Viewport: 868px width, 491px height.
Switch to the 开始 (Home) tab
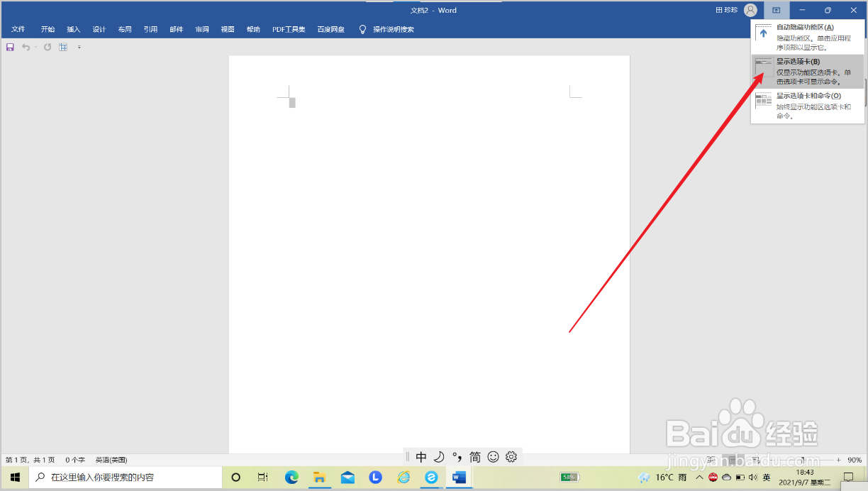[48, 29]
